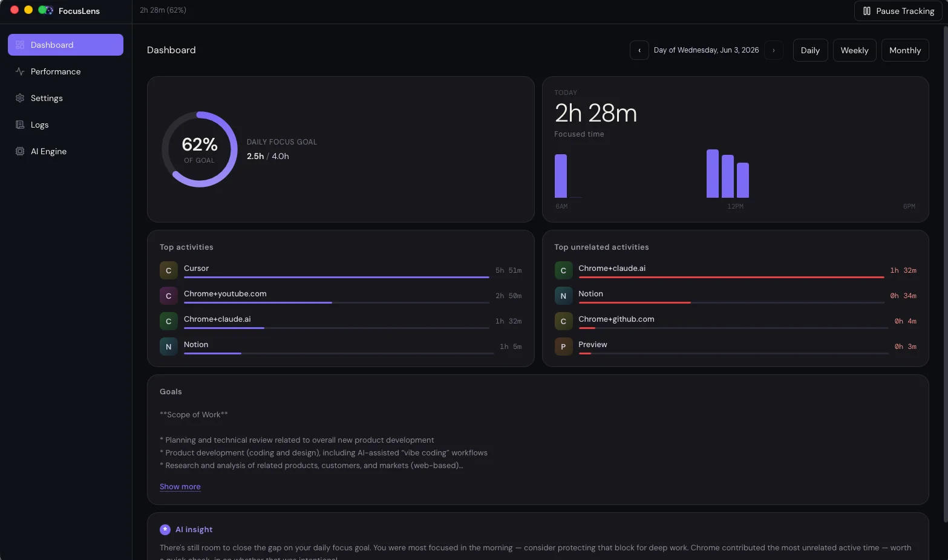
Task: Open the Dashboard grid icon in sidebar
Action: [20, 45]
